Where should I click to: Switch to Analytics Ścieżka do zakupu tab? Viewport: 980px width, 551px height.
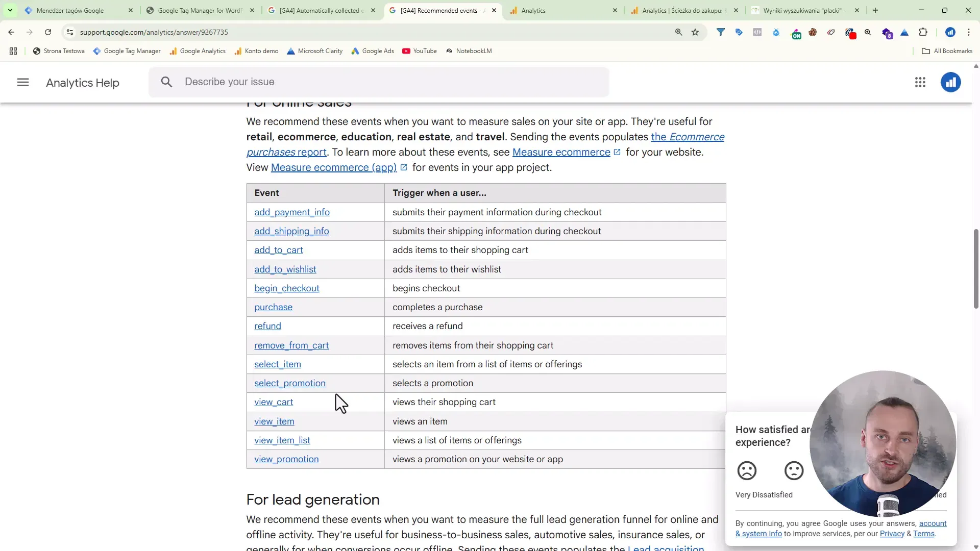click(x=684, y=10)
